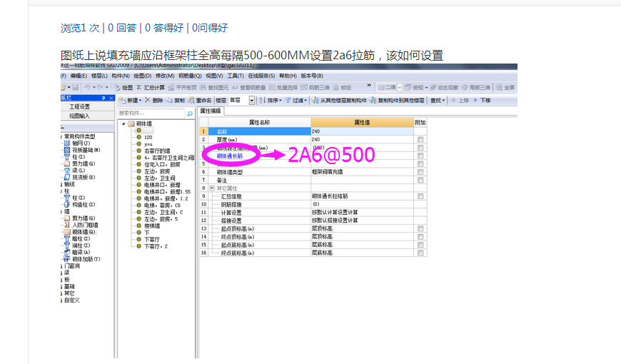The image size is (621, 364).
Task: Open the 新建 dropdown
Action: pyautogui.click(x=131, y=100)
